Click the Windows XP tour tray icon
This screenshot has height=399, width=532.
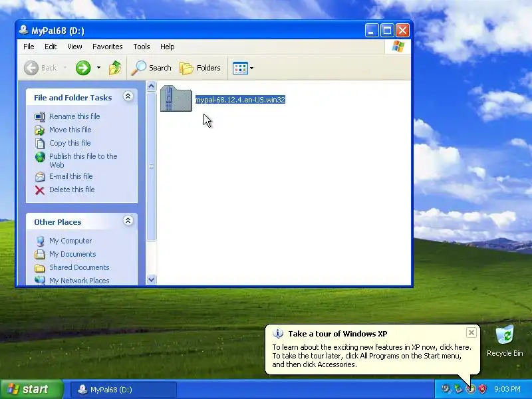470,389
